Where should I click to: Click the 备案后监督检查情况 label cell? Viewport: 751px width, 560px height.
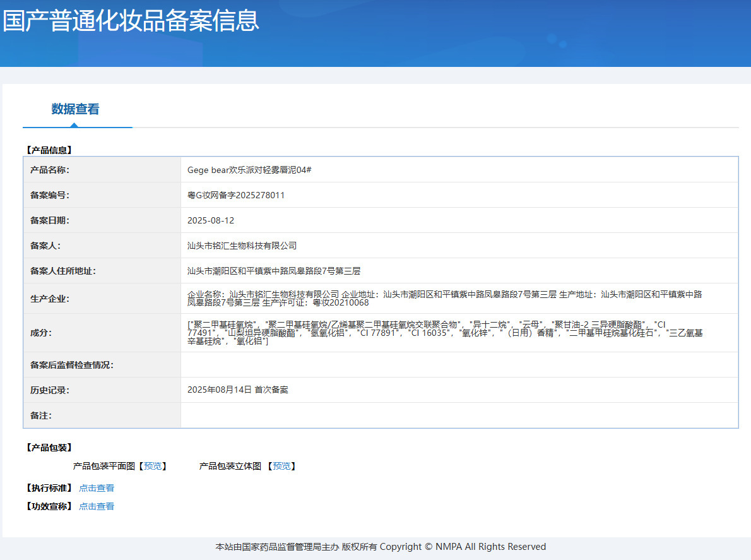point(102,365)
